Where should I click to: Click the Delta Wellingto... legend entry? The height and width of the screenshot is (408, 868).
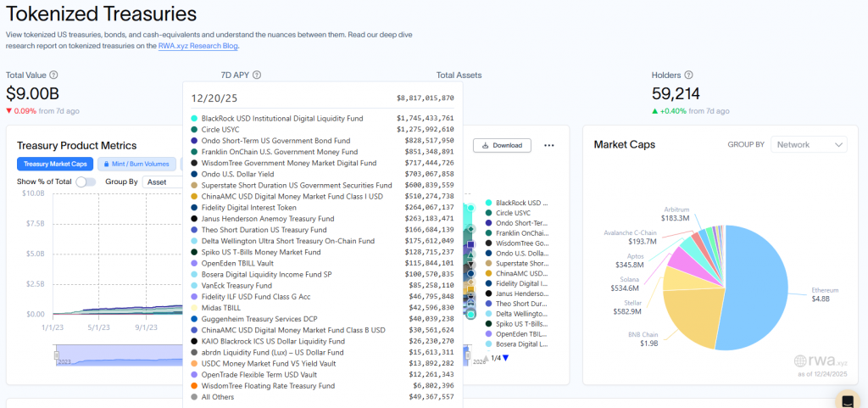click(x=516, y=313)
